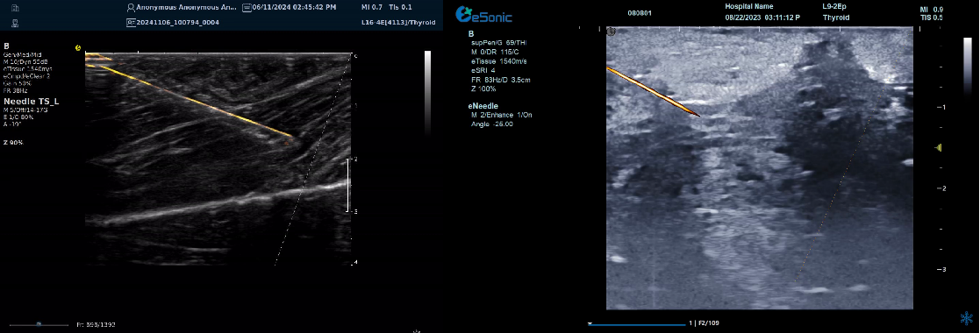Click the cine frame slider on the left image

[x=39, y=324]
